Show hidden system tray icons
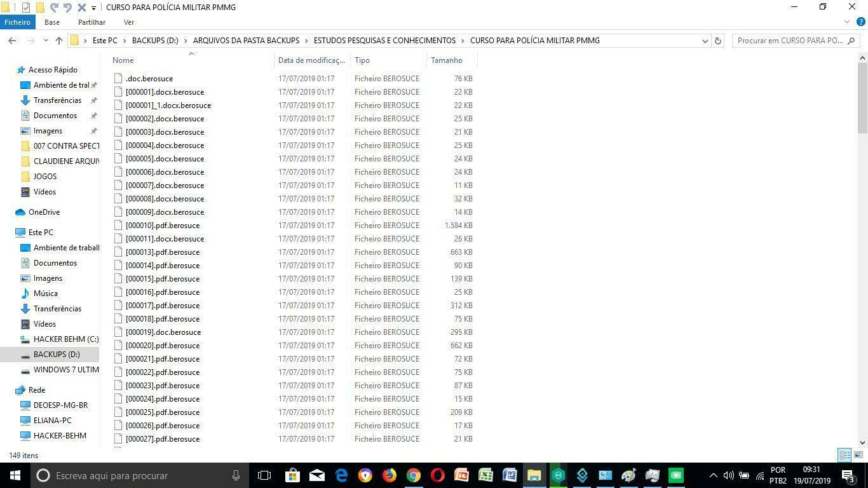The width and height of the screenshot is (868, 488). tap(714, 475)
